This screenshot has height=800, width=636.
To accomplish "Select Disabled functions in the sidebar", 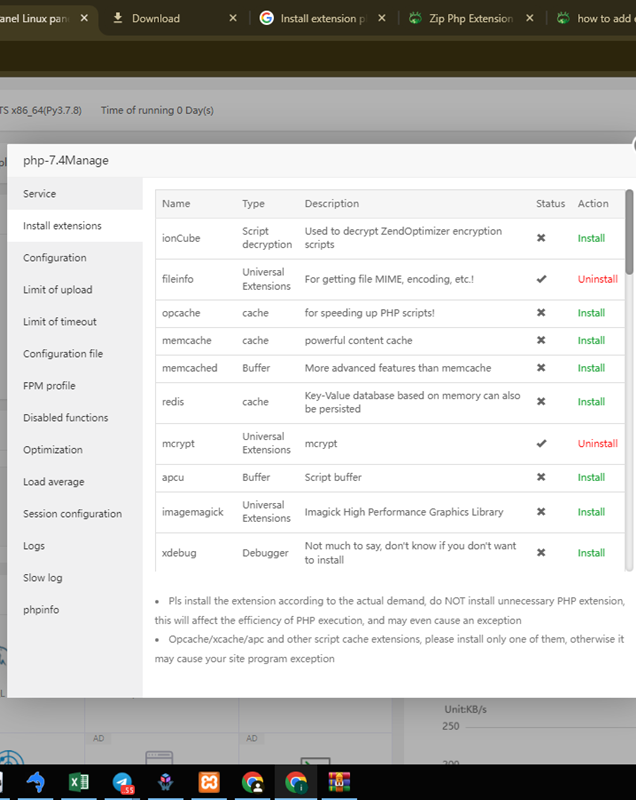I will point(66,418).
